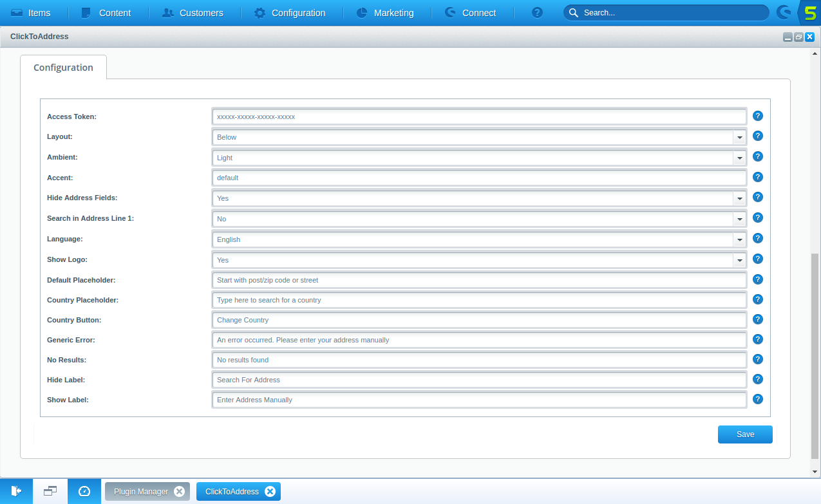This screenshot has width=821, height=504.
Task: Open help for Access Token field
Action: [x=758, y=116]
